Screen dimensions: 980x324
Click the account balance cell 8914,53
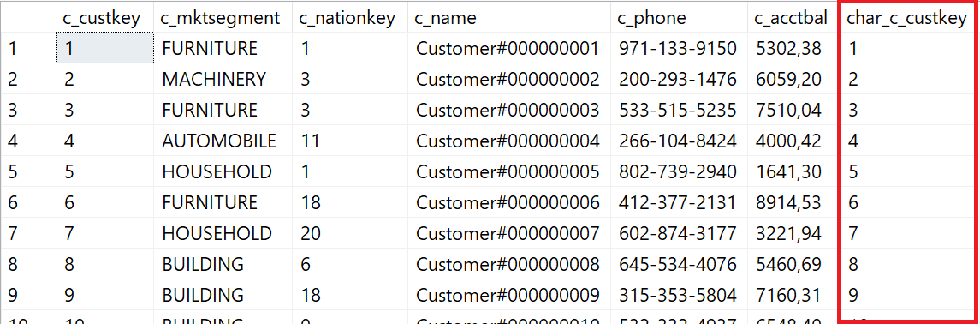792,202
